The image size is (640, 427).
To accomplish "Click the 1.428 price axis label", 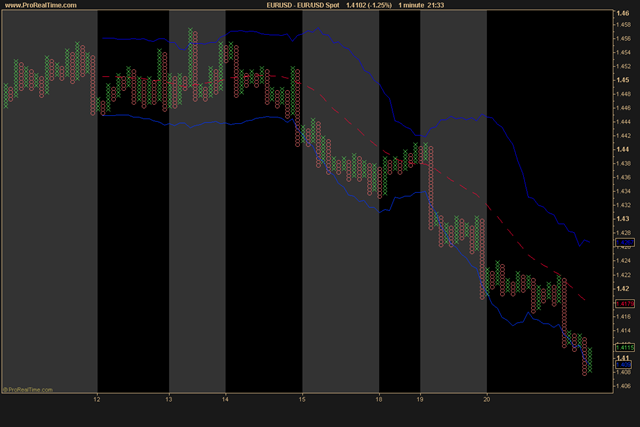I will tap(624, 233).
